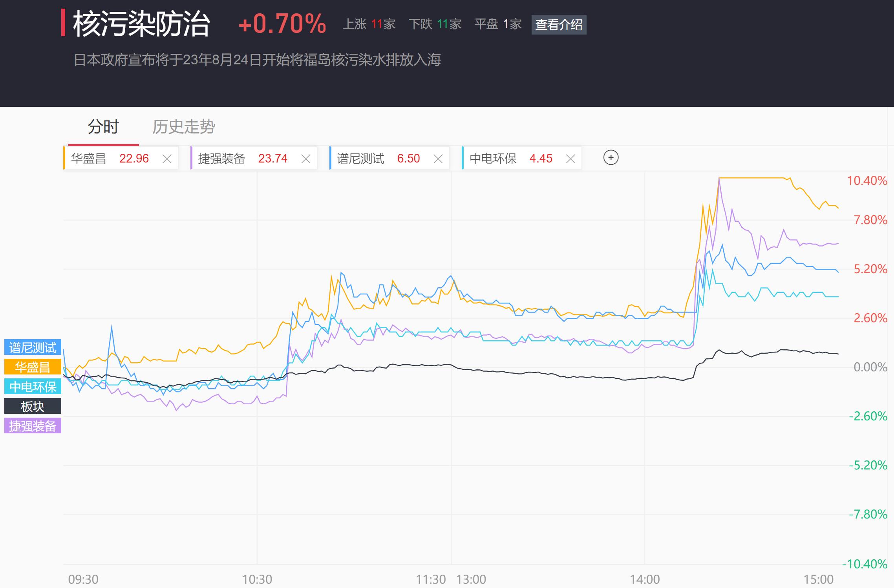894x588 pixels.
Task: Add a stock with the plus icon
Action: point(611,158)
